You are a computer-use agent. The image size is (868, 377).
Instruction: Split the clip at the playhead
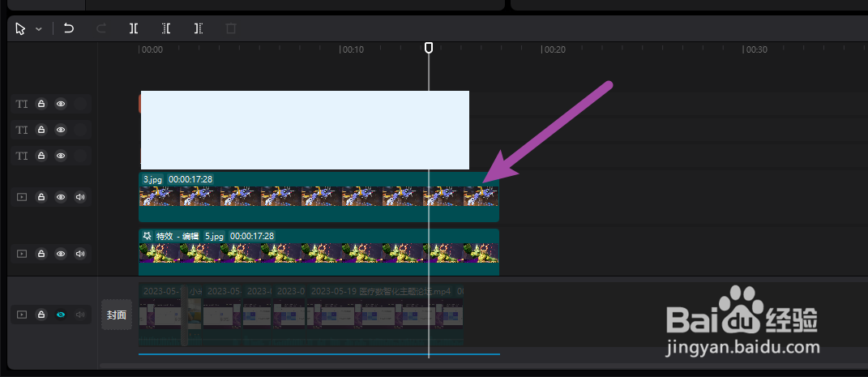[134, 28]
